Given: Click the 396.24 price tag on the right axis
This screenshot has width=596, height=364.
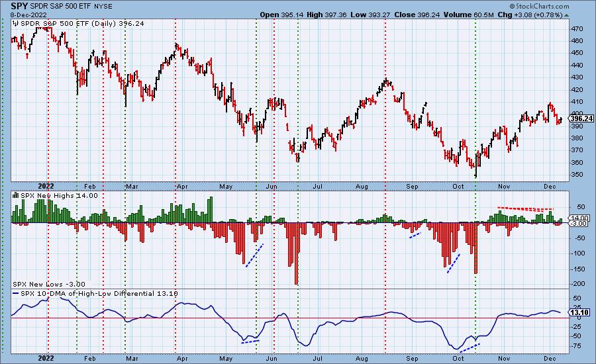Looking at the screenshot, I should [x=581, y=118].
